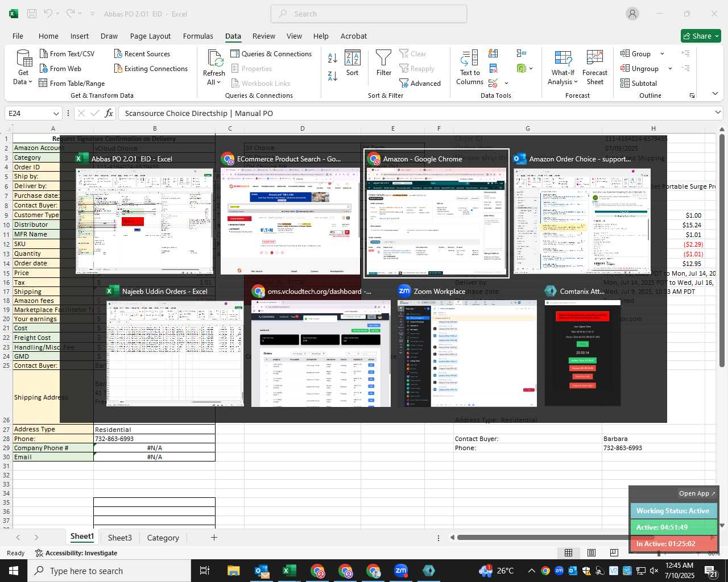Open the Review ribbon tab

pyautogui.click(x=264, y=36)
